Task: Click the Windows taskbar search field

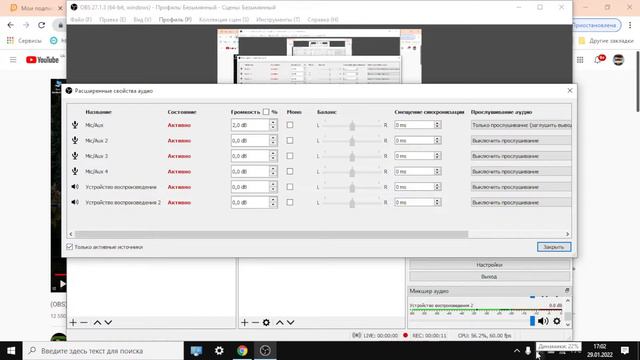Action: tap(103, 351)
